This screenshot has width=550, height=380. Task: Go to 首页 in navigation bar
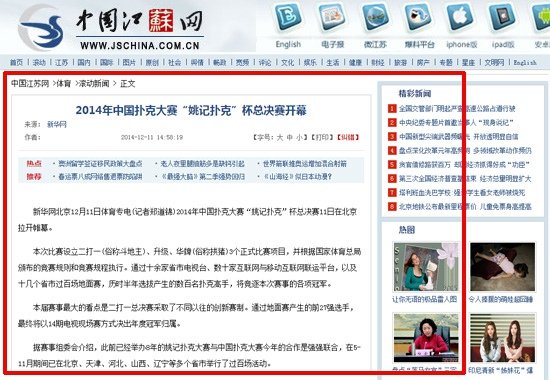16,62
